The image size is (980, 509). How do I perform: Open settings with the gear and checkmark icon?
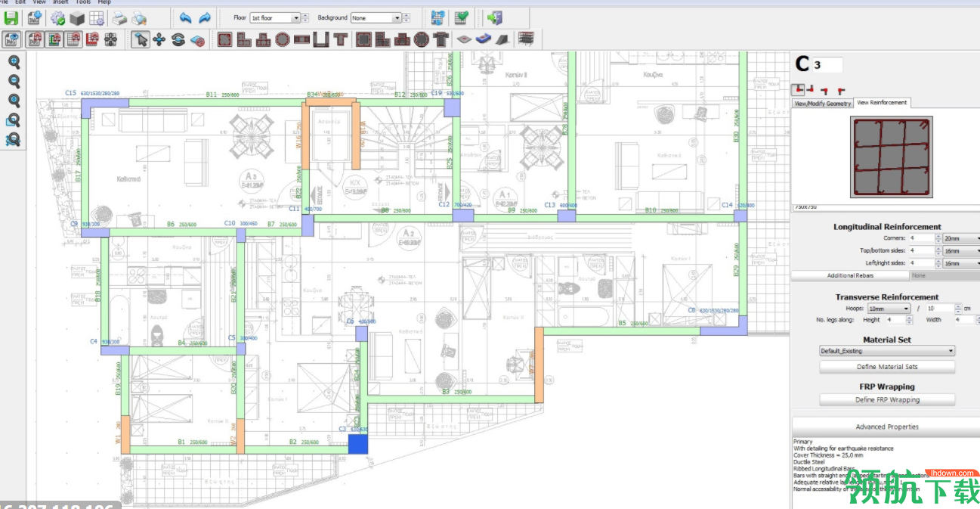[58, 17]
